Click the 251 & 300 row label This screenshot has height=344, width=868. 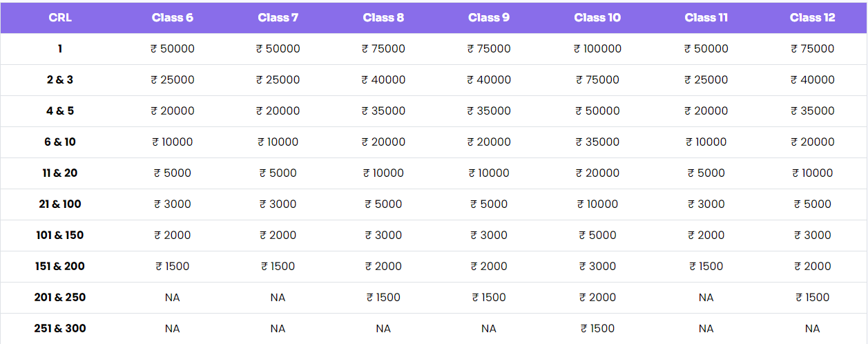(x=60, y=329)
